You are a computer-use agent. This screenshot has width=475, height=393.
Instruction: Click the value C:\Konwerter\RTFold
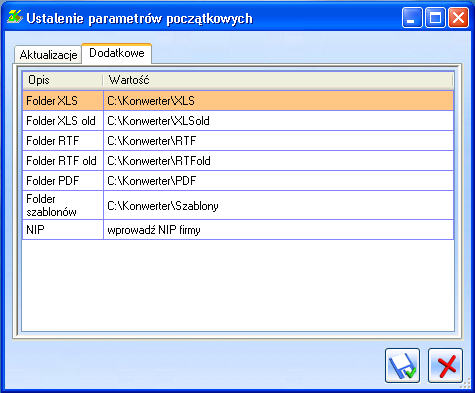click(x=279, y=161)
